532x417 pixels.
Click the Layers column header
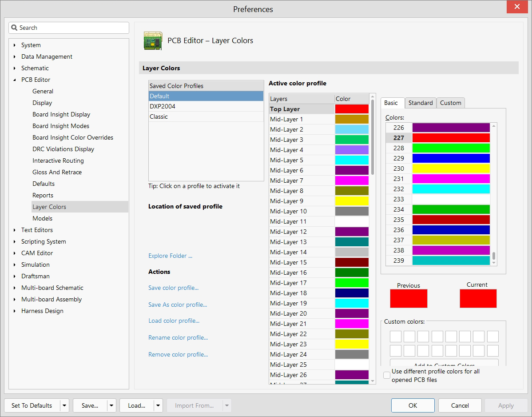302,99
